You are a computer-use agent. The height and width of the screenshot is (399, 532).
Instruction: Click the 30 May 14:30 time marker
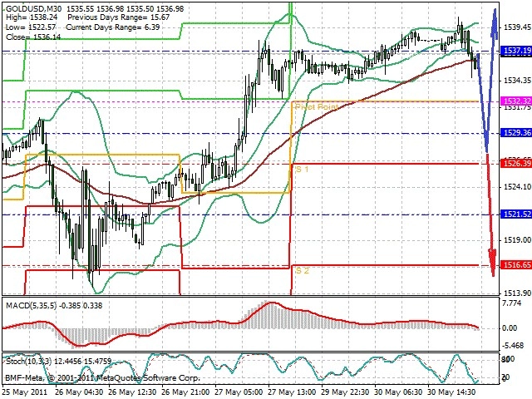coord(451,392)
